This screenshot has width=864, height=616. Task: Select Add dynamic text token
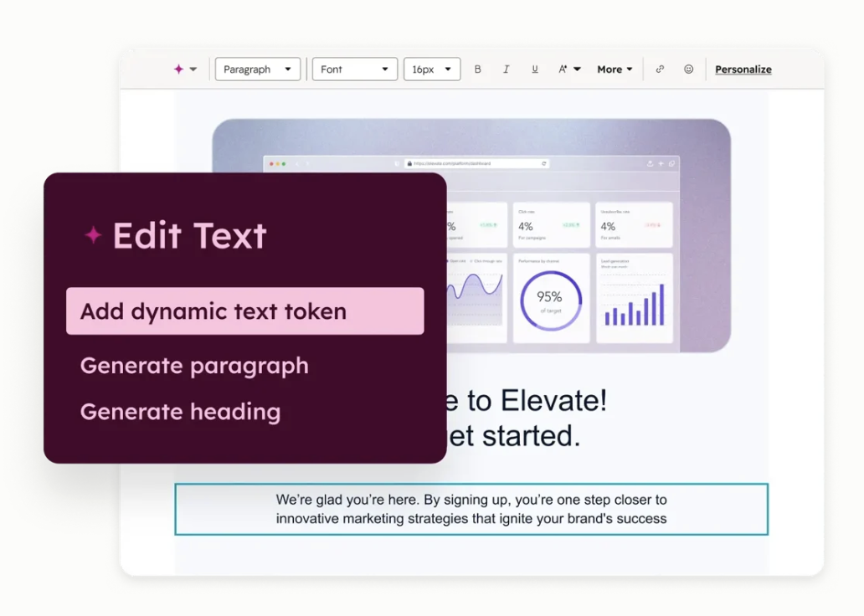pos(244,311)
